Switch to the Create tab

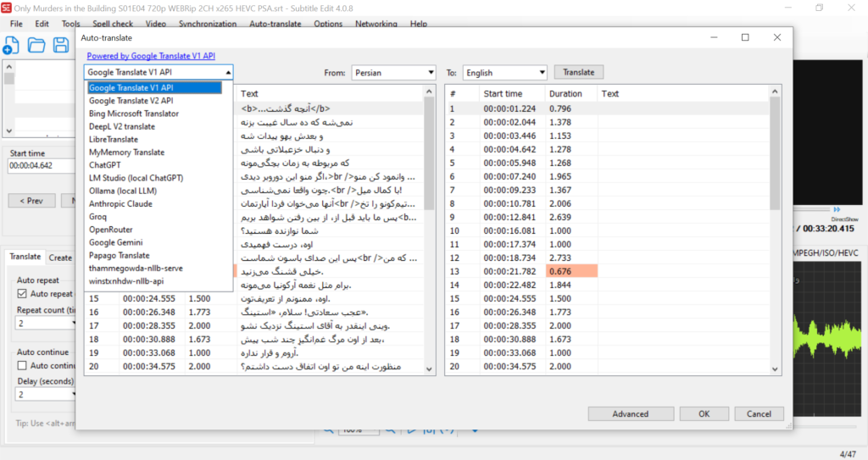pyautogui.click(x=59, y=258)
